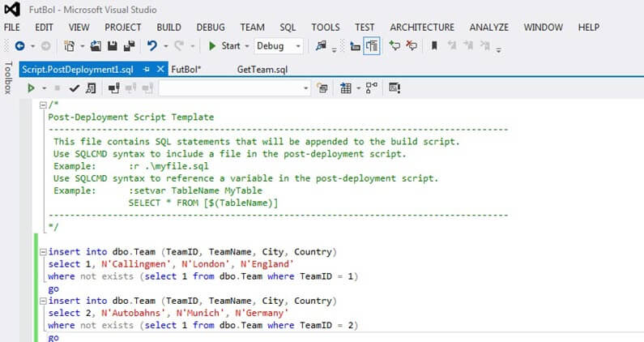The width and height of the screenshot is (644, 342).
Task: Click the Navigate Backward icon
Action: [x=19, y=46]
